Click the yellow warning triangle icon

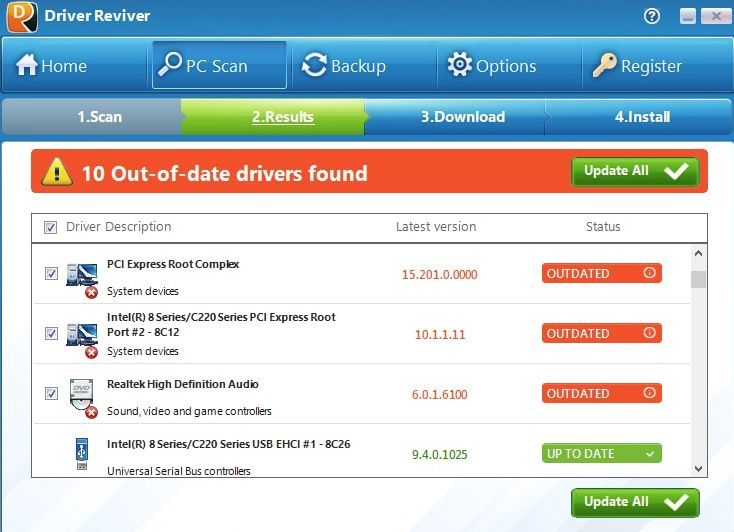point(57,172)
